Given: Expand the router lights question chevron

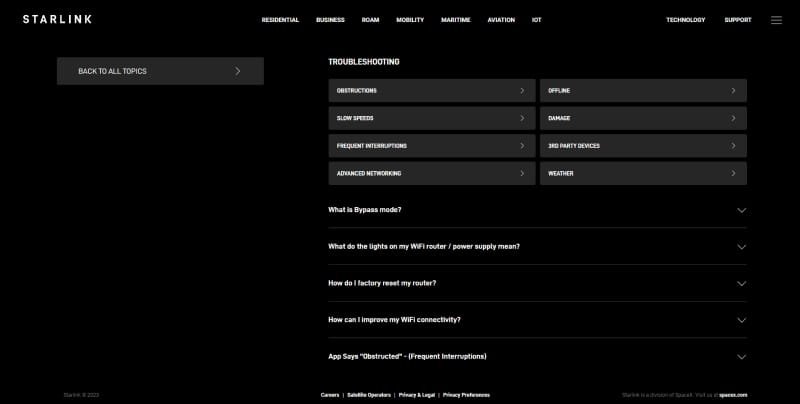Looking at the screenshot, I should [741, 247].
